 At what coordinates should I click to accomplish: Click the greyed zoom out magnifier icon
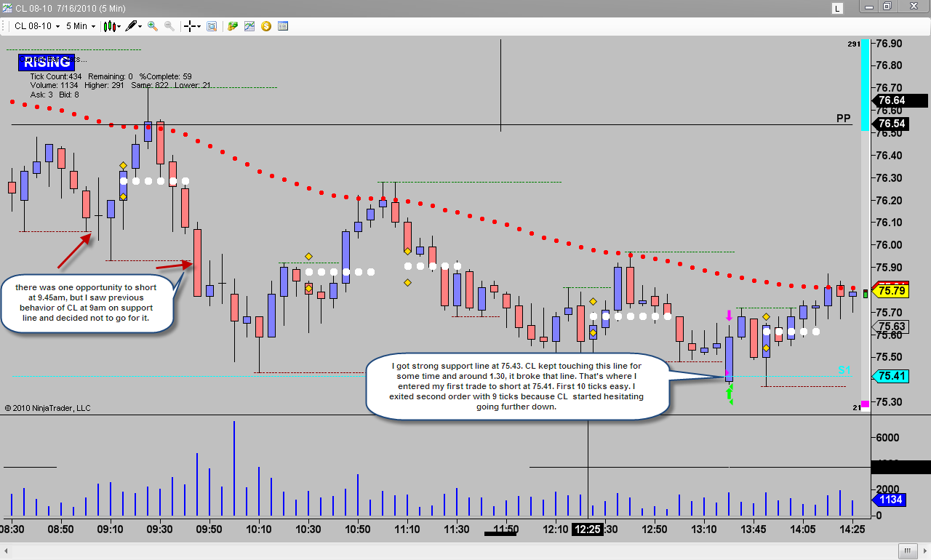point(169,26)
